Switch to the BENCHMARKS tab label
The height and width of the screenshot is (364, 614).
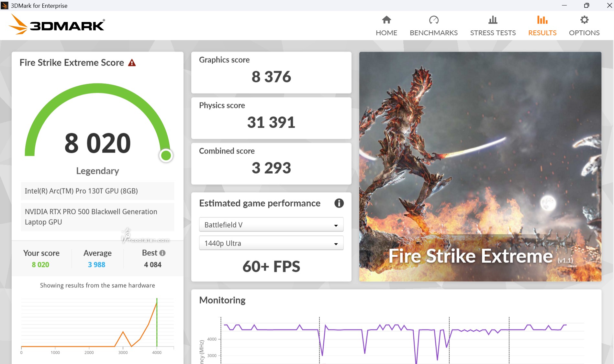pyautogui.click(x=433, y=33)
